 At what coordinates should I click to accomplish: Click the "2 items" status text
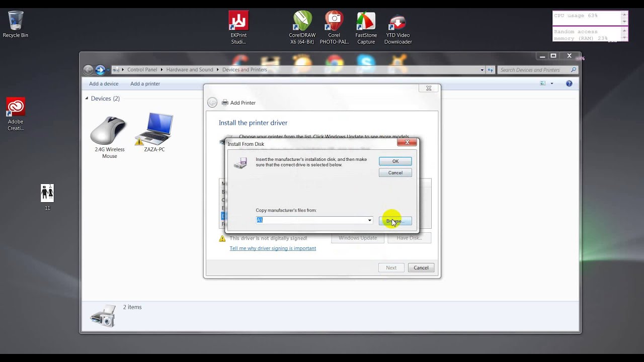(132, 307)
